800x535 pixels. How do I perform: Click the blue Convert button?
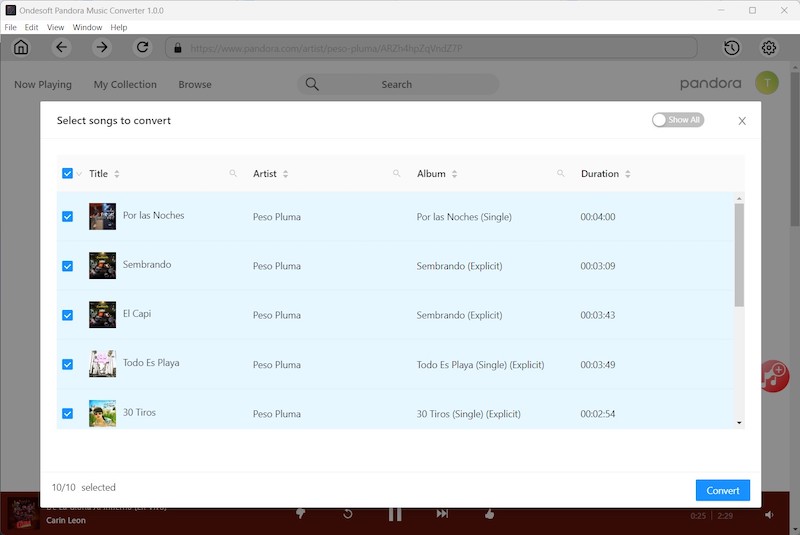tap(722, 490)
